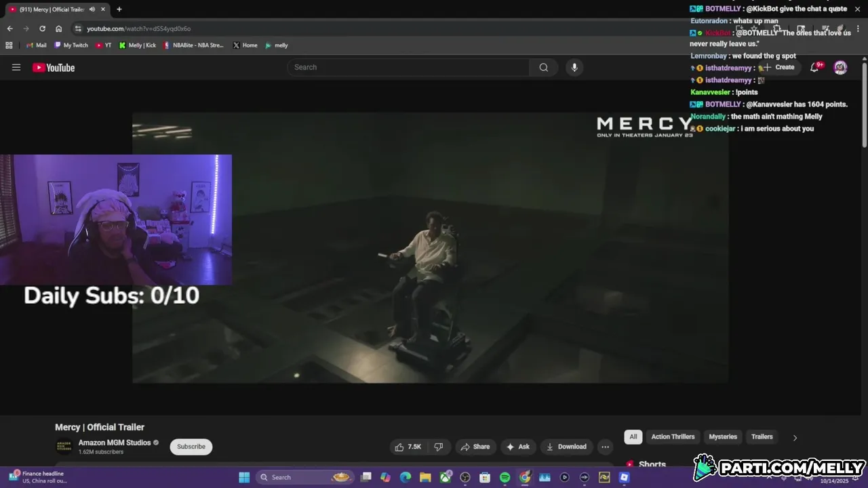Select the Action Thrillers filter chip
The height and width of the screenshot is (488, 868).
click(x=673, y=437)
